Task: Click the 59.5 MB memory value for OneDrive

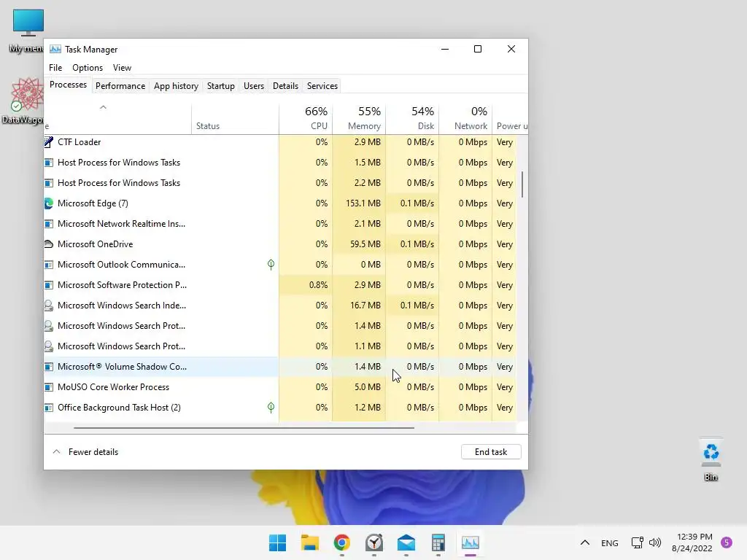Action: (x=365, y=244)
